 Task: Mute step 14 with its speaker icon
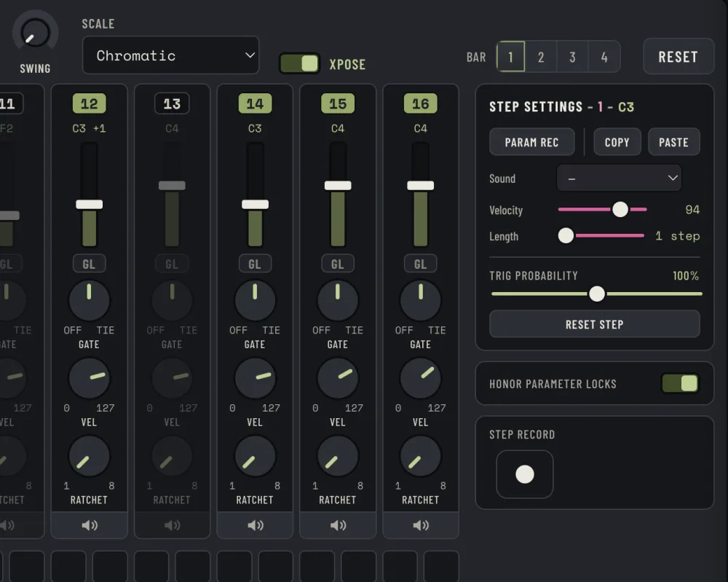[x=255, y=525]
